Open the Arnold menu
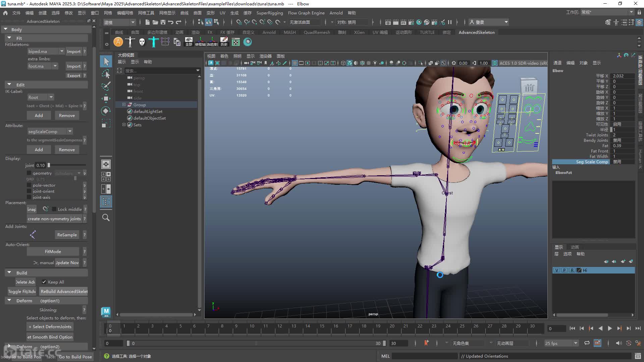Viewport: 644px width, 362px height. [x=336, y=13]
